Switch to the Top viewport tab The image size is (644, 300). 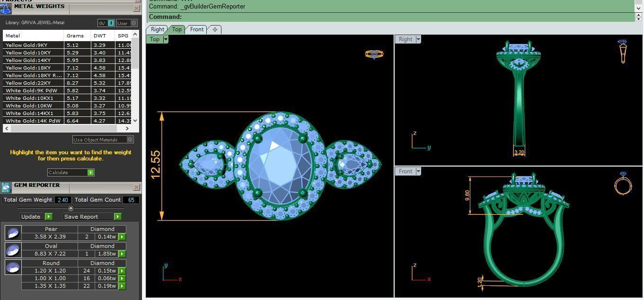[176, 29]
